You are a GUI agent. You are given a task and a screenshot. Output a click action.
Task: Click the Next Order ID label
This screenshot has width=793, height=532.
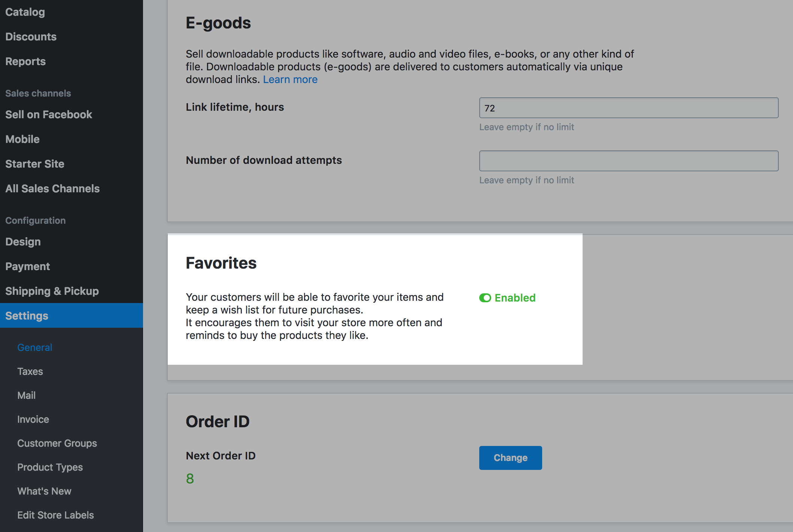click(221, 456)
